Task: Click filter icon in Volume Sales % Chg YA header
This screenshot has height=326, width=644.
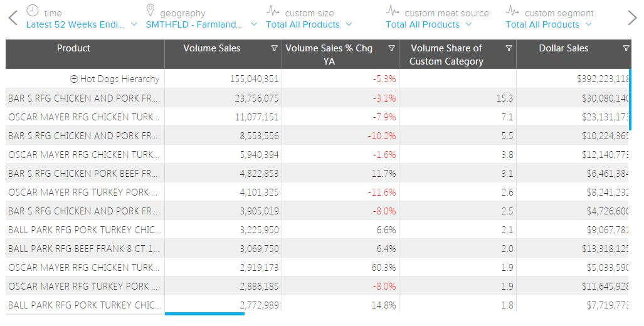Action: [x=392, y=48]
